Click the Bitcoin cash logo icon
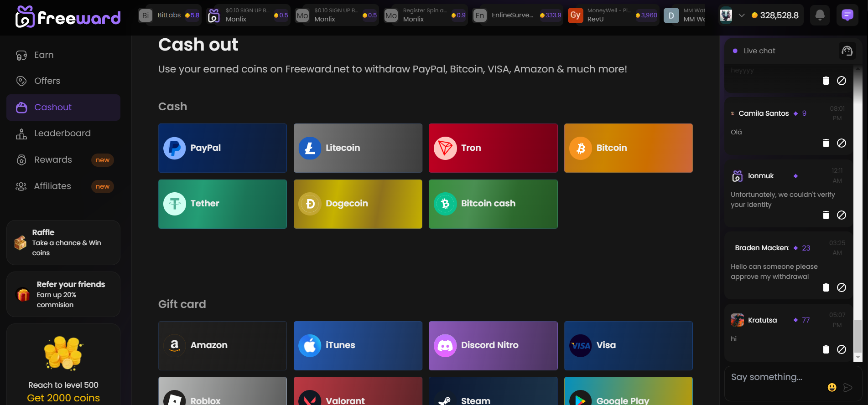Screen dimensions: 868x405 click(445, 204)
